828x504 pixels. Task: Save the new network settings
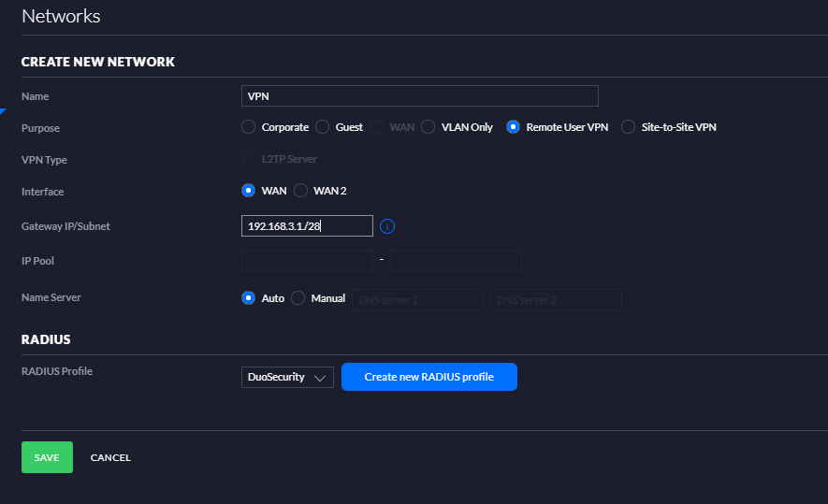(x=47, y=457)
